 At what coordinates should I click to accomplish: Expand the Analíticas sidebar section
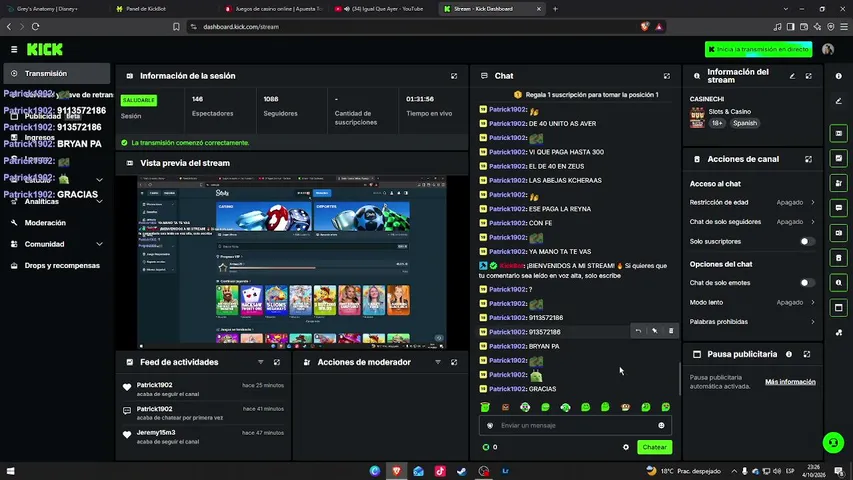click(99, 201)
